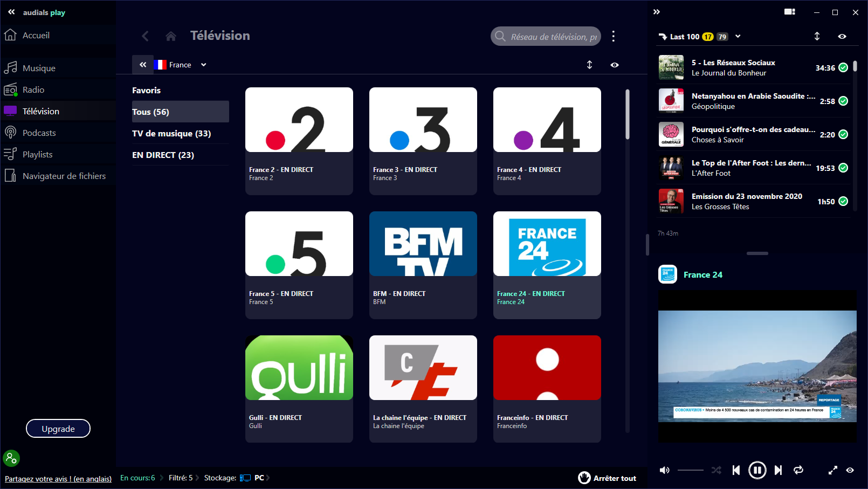
Task: Pause playback
Action: click(757, 470)
